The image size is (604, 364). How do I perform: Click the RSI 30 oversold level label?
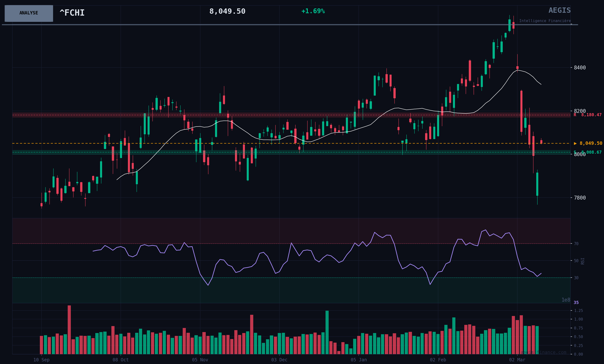click(576, 278)
